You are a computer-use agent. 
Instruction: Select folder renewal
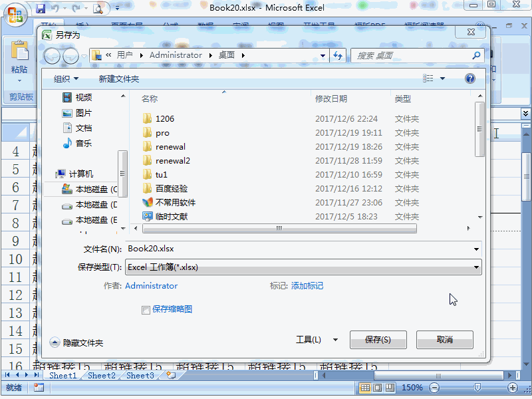pos(164,146)
